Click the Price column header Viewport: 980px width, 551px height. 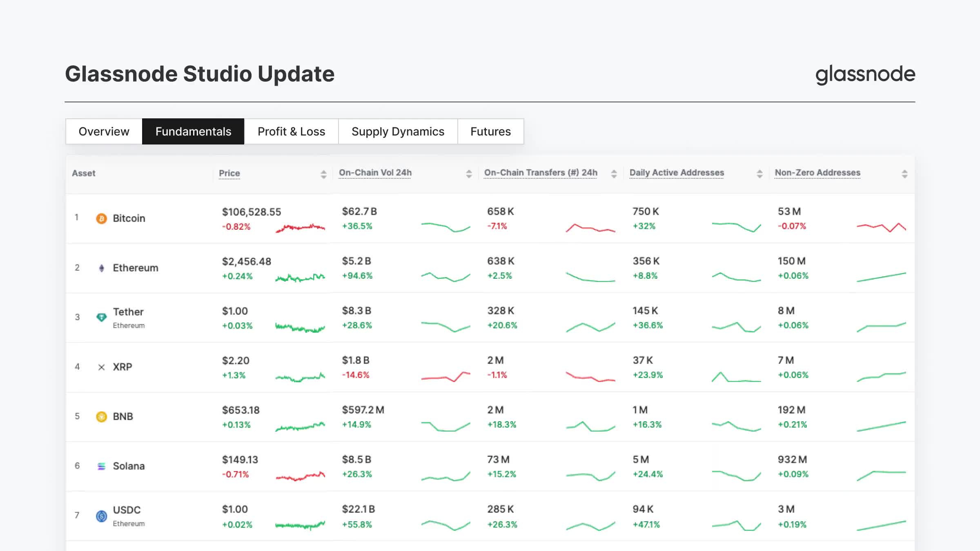229,173
